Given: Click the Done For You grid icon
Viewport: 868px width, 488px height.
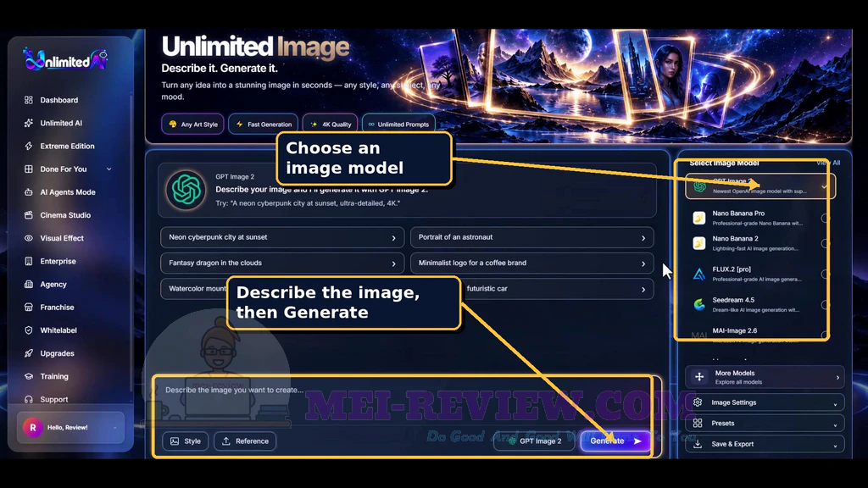Looking at the screenshot, I should tap(29, 169).
